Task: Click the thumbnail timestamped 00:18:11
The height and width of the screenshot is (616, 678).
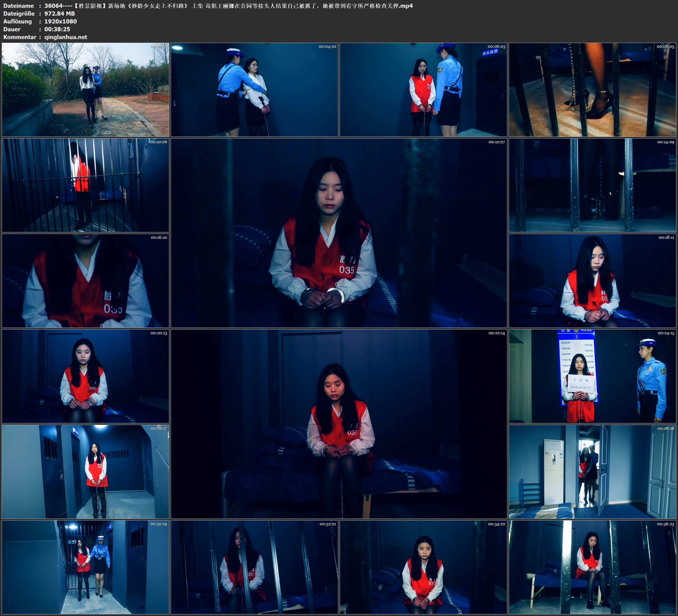Action: (x=593, y=281)
